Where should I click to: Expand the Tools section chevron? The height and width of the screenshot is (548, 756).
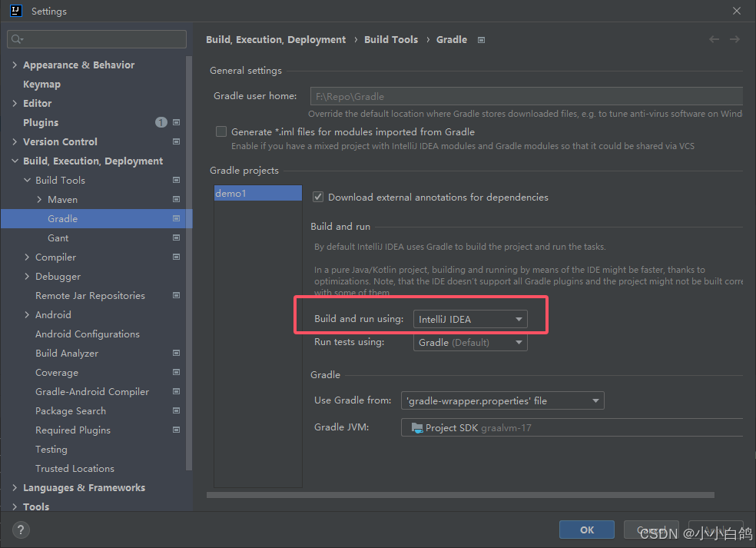(x=15, y=506)
